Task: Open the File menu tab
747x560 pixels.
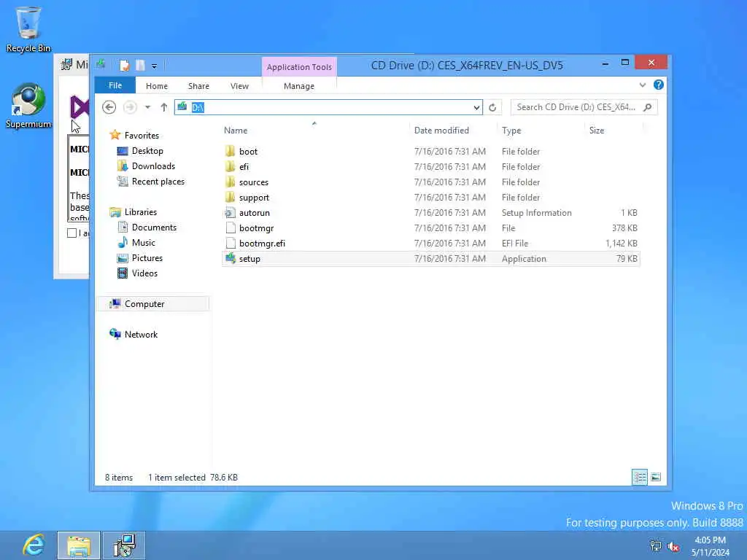Action: 115,85
